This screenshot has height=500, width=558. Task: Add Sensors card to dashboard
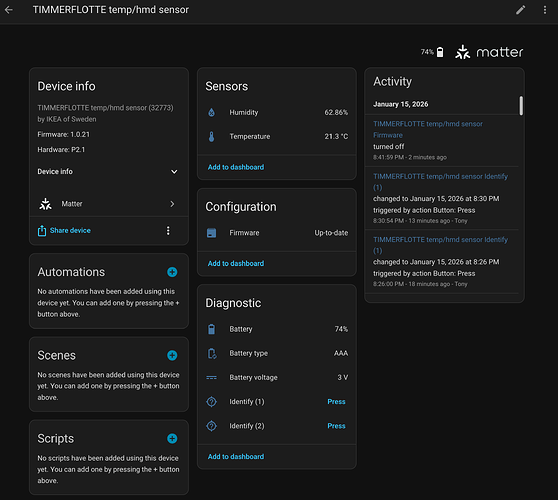pos(236,167)
